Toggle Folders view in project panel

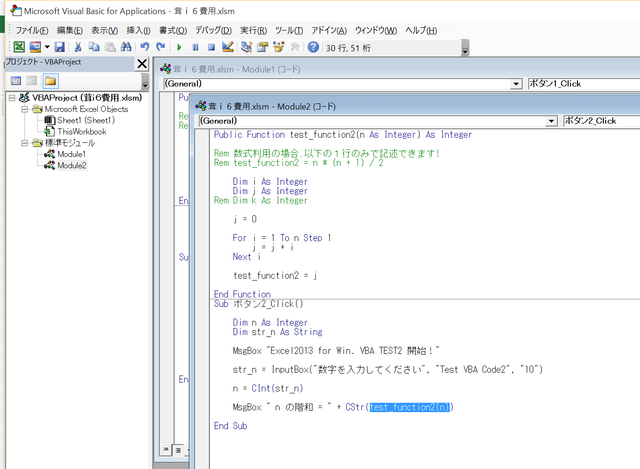point(50,81)
